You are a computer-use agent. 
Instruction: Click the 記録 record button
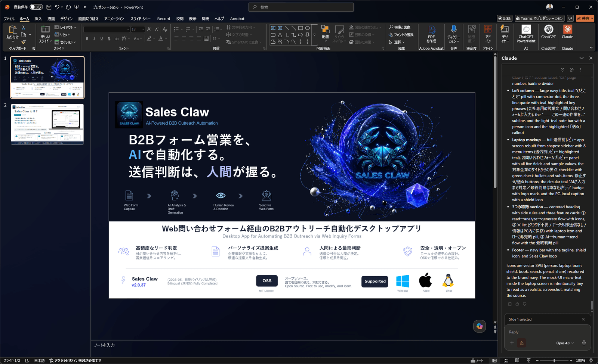[x=505, y=18]
